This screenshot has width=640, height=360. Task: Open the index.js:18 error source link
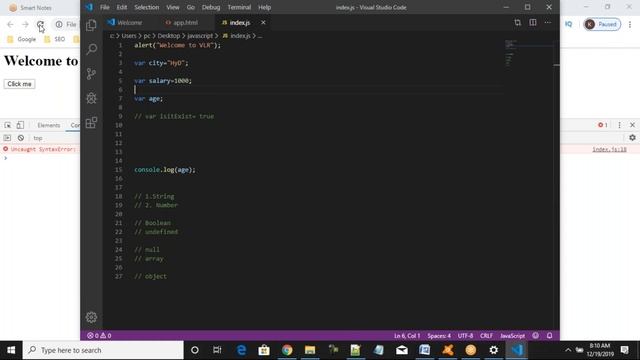click(609, 149)
